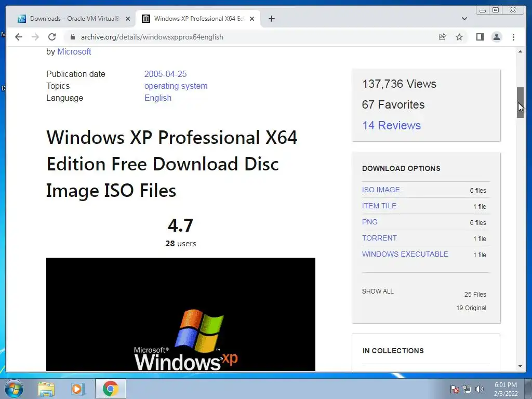
Task: Share this page via the share icon
Action: pos(442,37)
